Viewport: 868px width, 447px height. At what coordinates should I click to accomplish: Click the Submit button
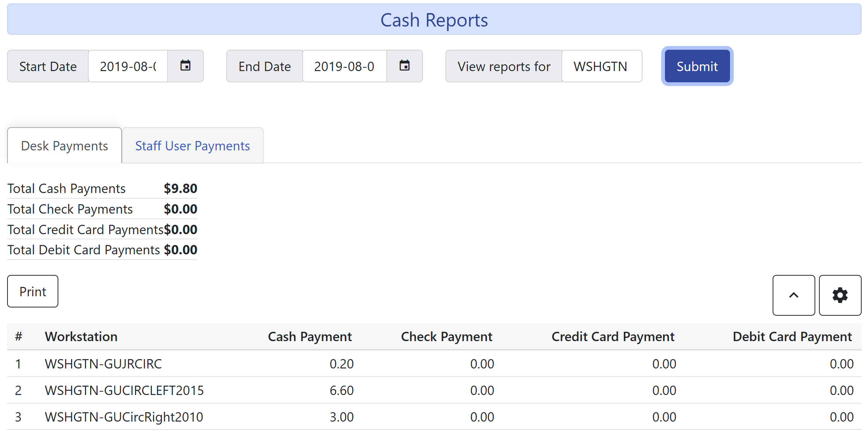click(697, 66)
